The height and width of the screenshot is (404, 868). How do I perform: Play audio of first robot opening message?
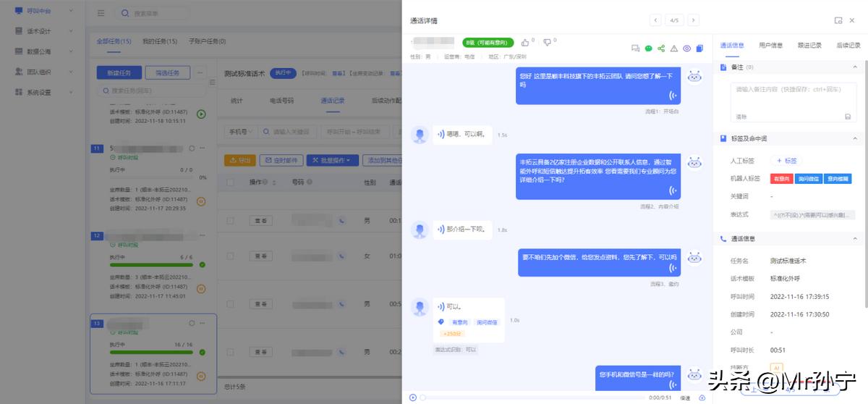pyautogui.click(x=673, y=96)
